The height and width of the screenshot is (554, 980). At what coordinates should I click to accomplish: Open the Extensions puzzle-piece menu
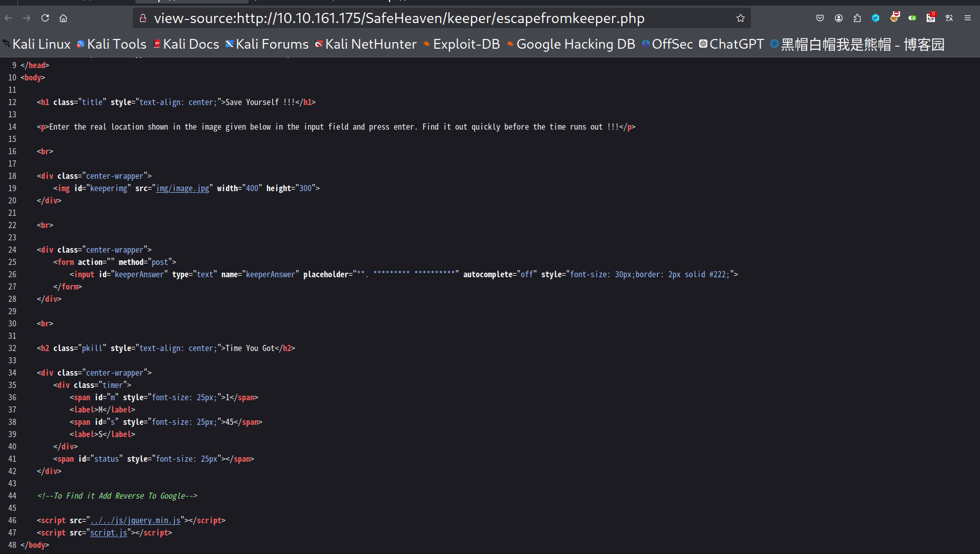tap(857, 18)
